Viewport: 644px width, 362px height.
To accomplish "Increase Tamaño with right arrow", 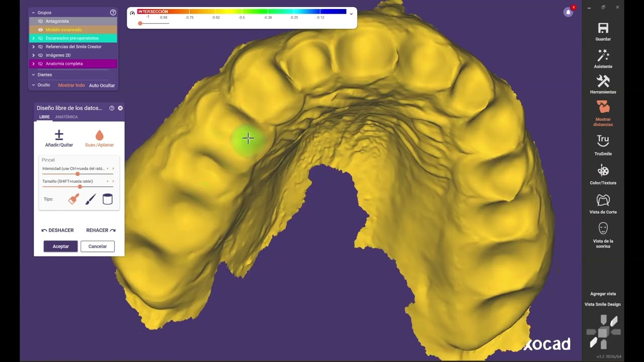I will [113, 182].
